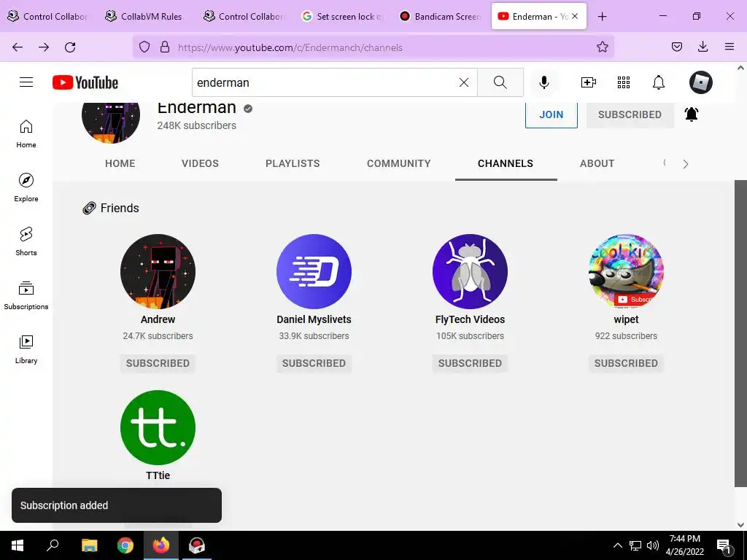Click the Firefox back arrow

coord(18,47)
